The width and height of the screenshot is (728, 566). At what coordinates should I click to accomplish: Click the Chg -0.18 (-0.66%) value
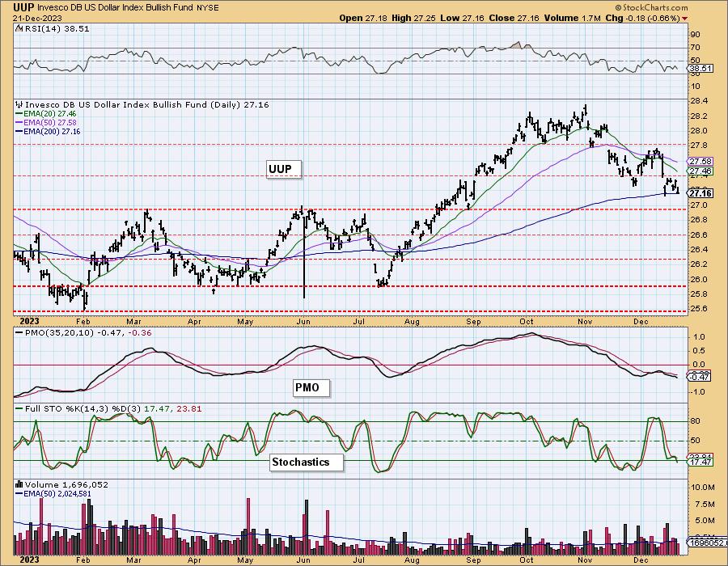pyautogui.click(x=642, y=18)
